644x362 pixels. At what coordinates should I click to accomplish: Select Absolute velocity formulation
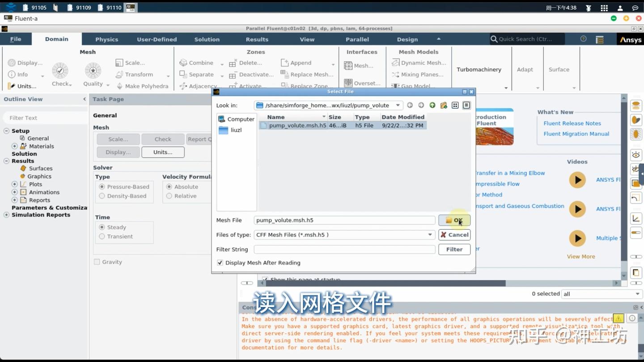169,187
